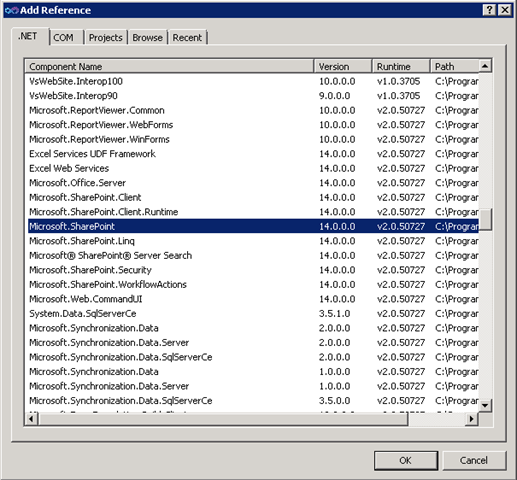Click horizontal scrollbar left arrow
This screenshot has width=517, height=480.
32,419
